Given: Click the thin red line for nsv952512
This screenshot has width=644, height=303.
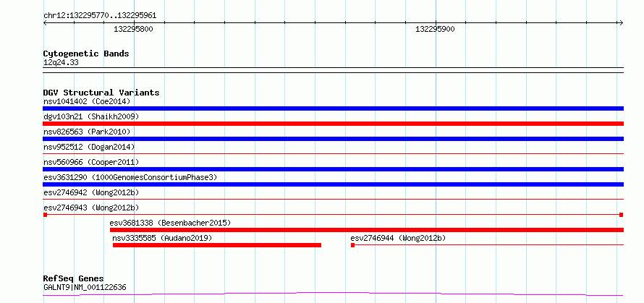Looking at the screenshot, I should coord(334,154).
